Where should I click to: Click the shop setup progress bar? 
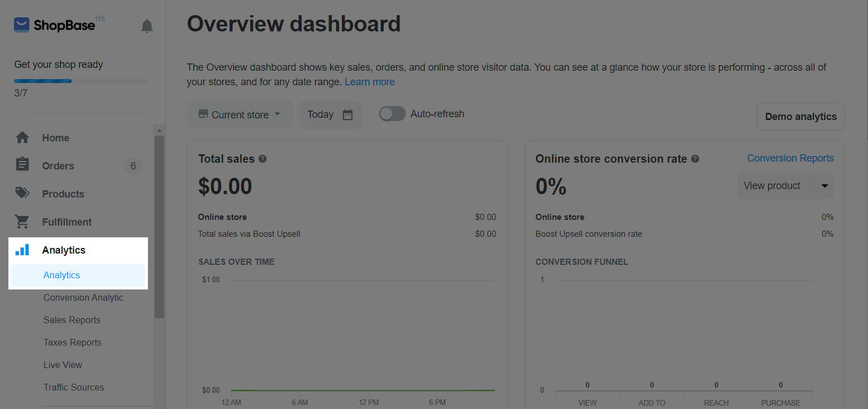(81, 81)
